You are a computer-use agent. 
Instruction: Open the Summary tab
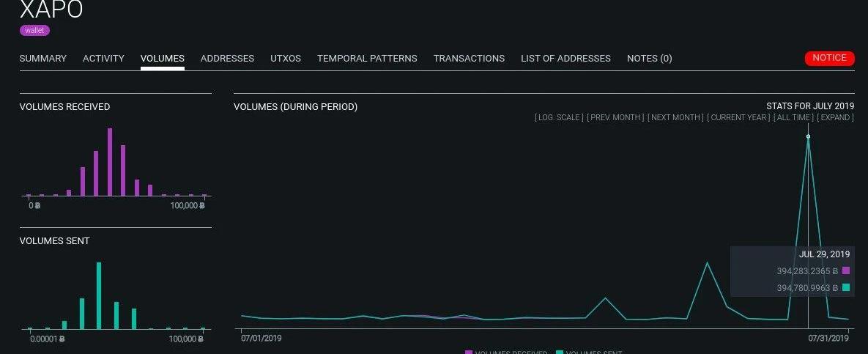coord(42,58)
